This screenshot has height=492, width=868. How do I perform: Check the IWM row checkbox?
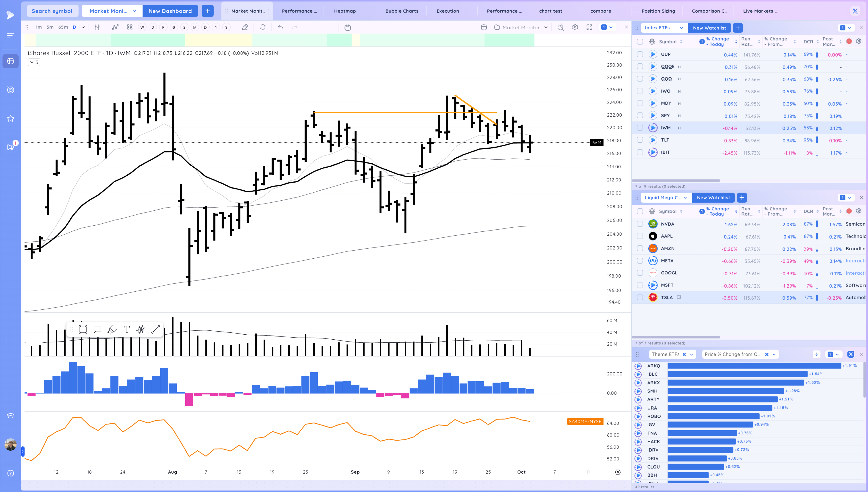tap(640, 128)
